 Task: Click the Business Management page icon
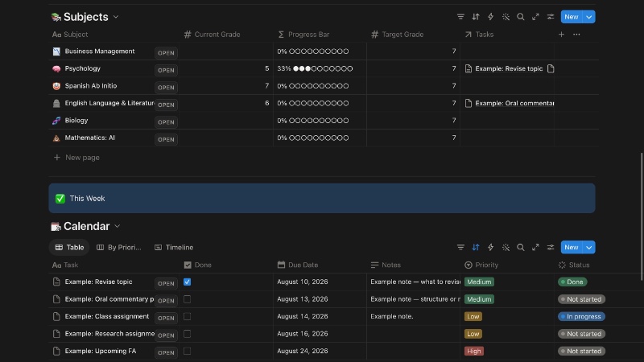[56, 51]
